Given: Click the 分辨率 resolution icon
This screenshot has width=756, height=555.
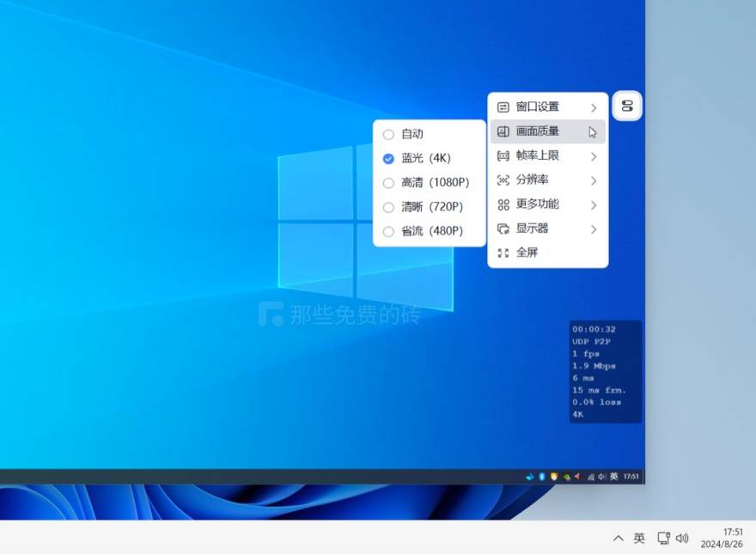Looking at the screenshot, I should [x=503, y=180].
